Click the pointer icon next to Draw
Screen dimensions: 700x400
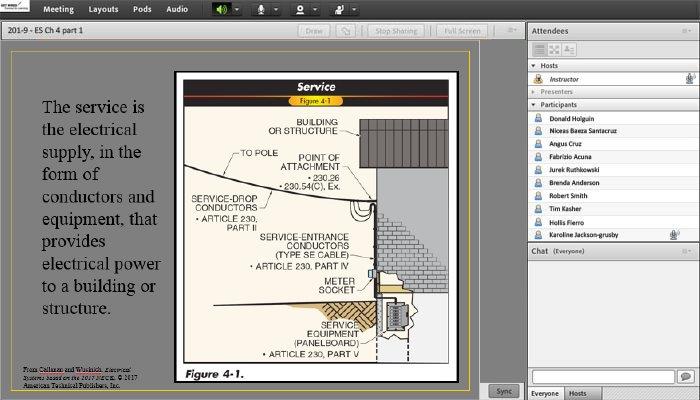[347, 31]
